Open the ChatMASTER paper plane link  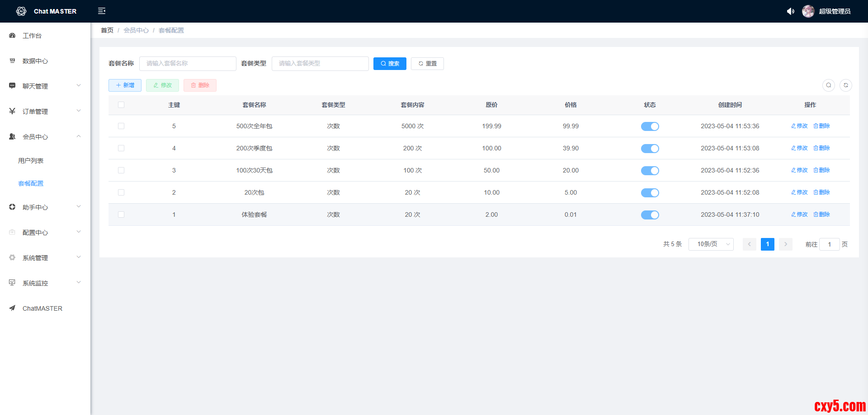pyautogui.click(x=42, y=308)
